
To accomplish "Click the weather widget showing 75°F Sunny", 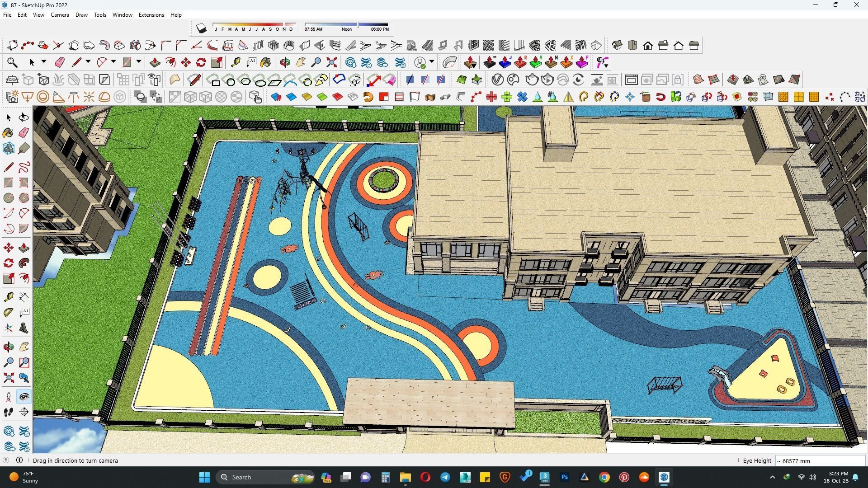I will [x=25, y=477].
